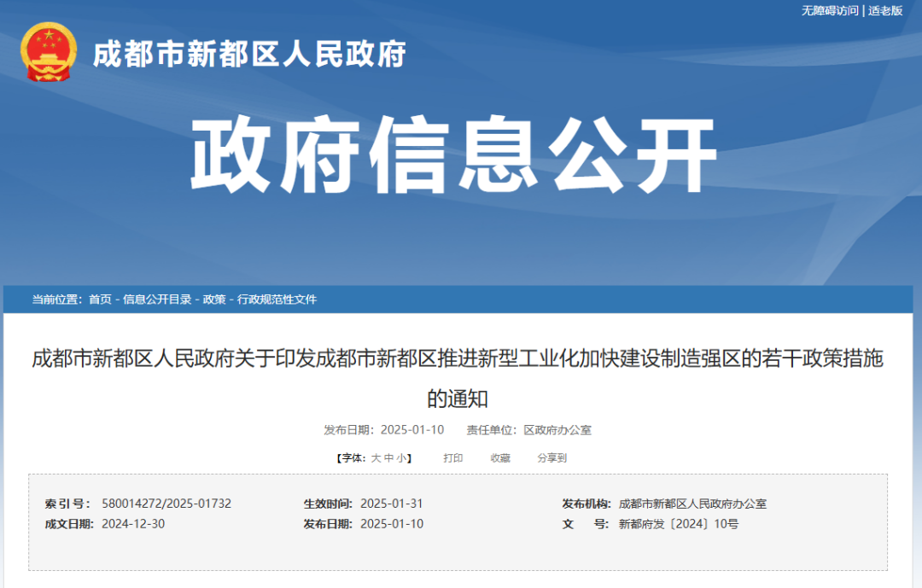The width and height of the screenshot is (922, 588).
Task: Switch to 适老版 senior-friendly version
Action: pyautogui.click(x=885, y=10)
